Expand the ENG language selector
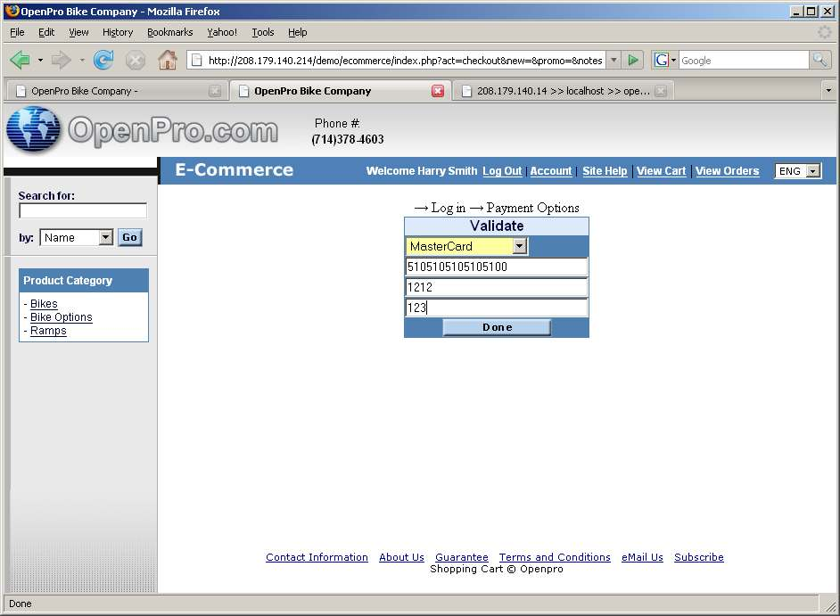Screen dimensions: 840x616 [812, 171]
